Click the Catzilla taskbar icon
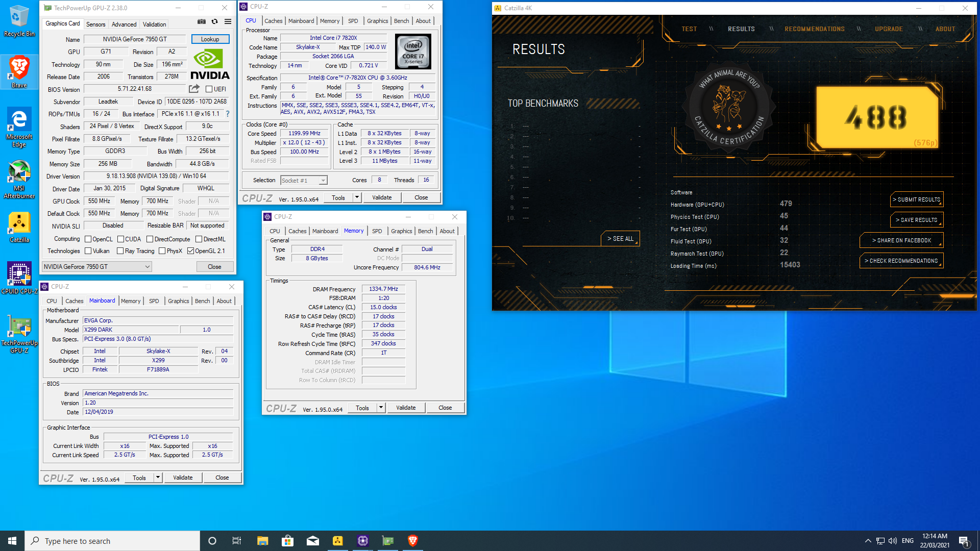The width and height of the screenshot is (980, 551). click(338, 541)
